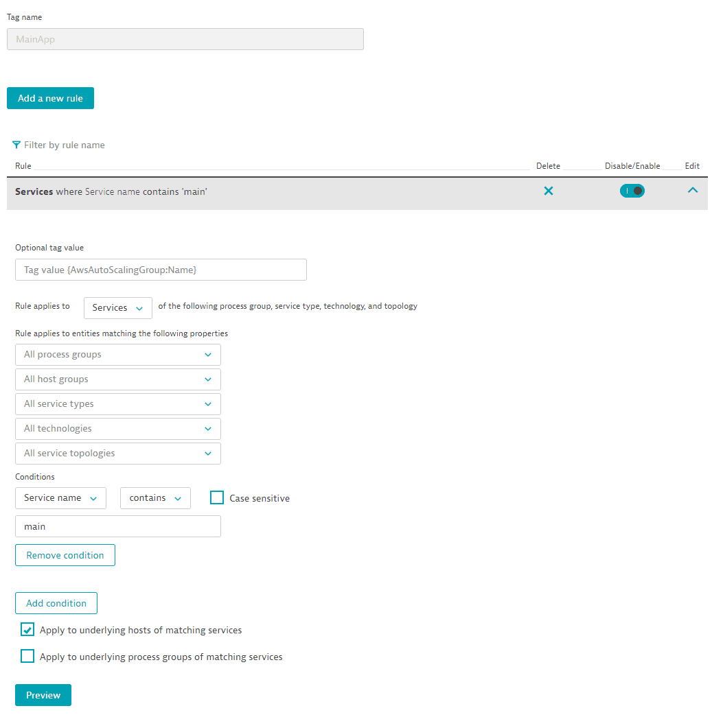The image size is (712, 728).
Task: Open the All service types dropdown
Action: click(118, 404)
